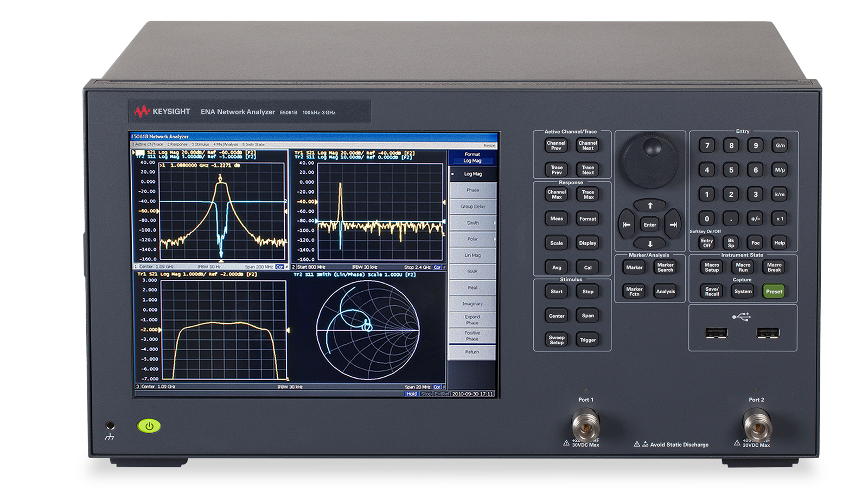Tap the Marker Search key

coord(665,267)
